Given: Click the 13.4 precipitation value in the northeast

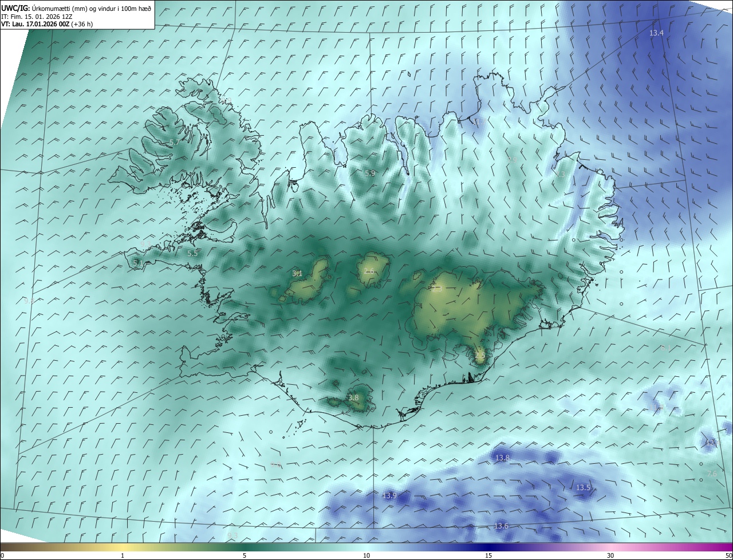Looking at the screenshot, I should click(656, 33).
